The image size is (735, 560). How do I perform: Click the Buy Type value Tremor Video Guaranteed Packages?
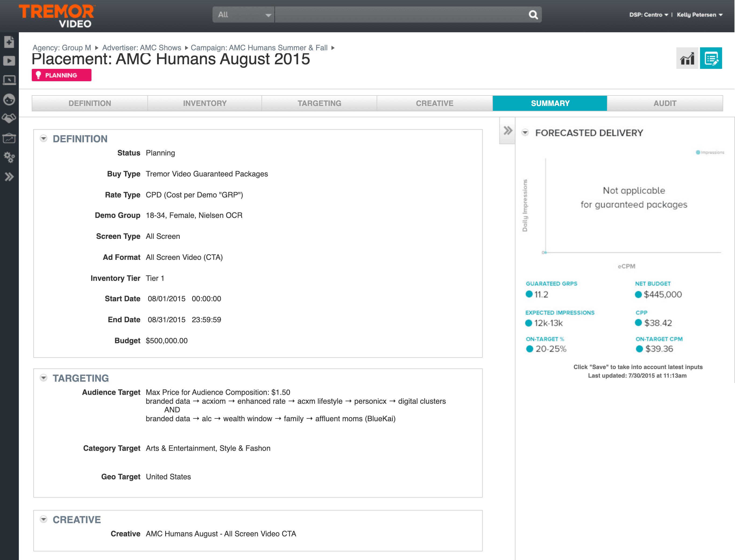point(207,174)
